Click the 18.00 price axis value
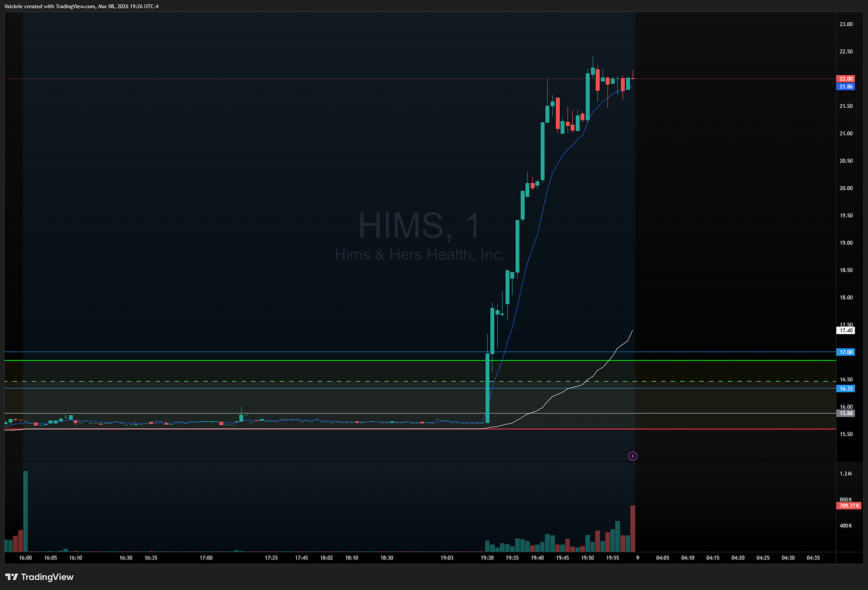This screenshot has height=590, width=868. tap(846, 298)
